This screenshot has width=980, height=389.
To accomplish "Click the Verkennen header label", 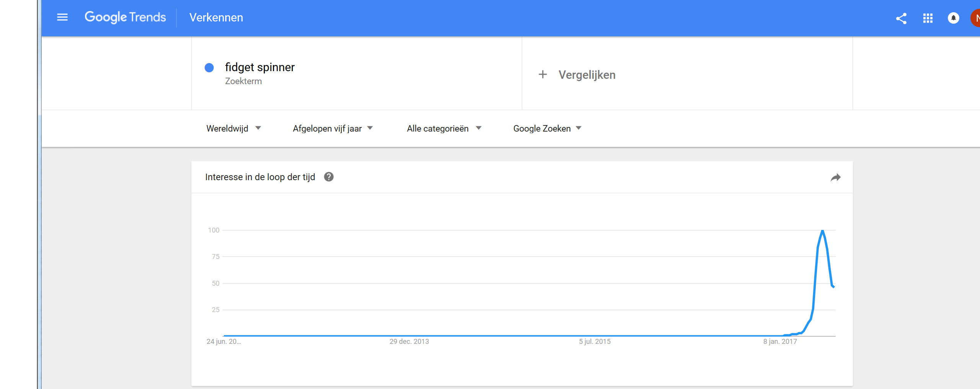I will pos(216,18).
